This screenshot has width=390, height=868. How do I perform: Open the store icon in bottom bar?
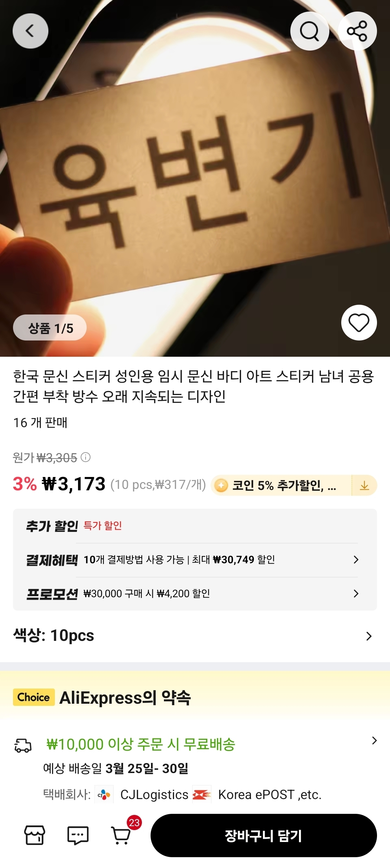[35, 835]
